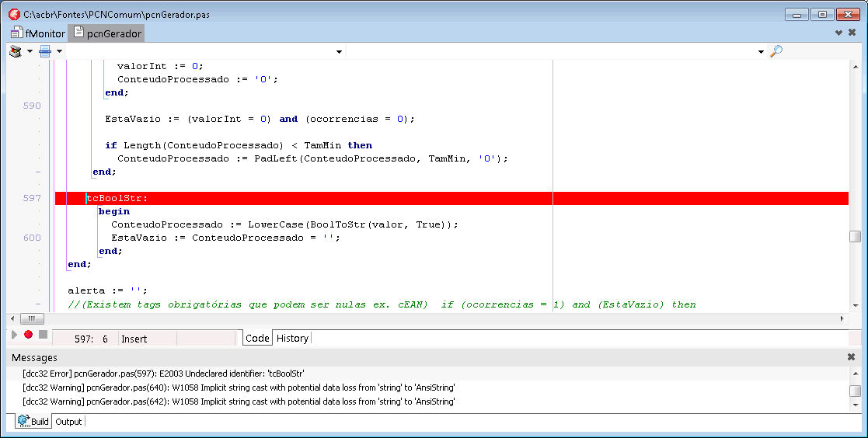
Task: Click the editor vertical scrollbar down arrow
Action: coord(856,305)
